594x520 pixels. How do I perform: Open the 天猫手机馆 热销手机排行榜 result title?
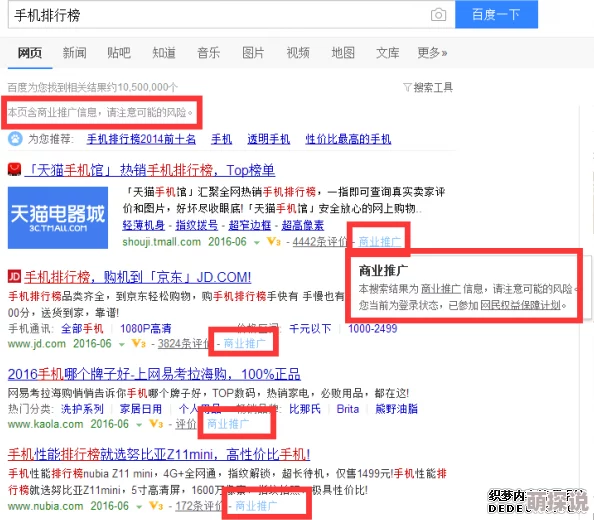pos(150,170)
